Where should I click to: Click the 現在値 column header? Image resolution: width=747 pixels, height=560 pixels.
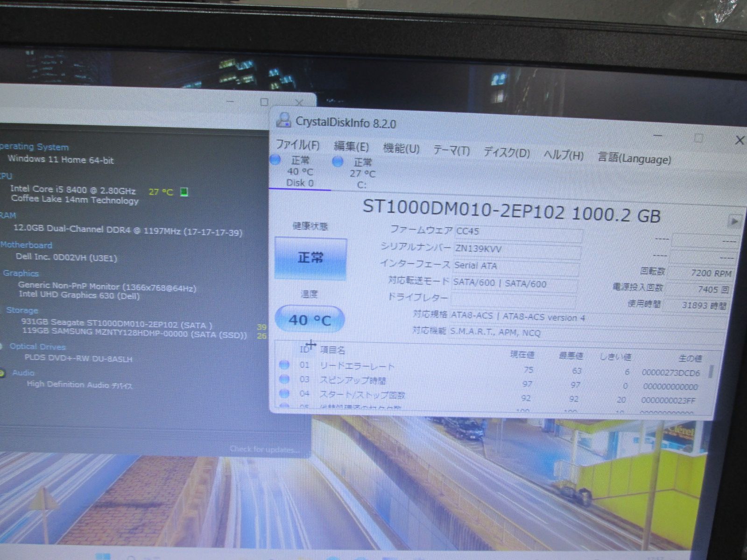point(522,355)
